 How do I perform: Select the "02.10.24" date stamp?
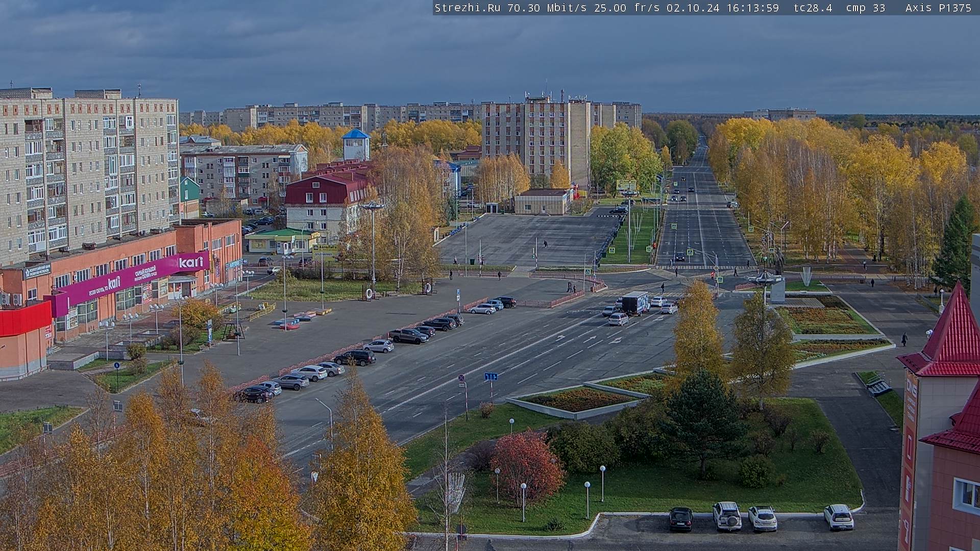coord(693,8)
